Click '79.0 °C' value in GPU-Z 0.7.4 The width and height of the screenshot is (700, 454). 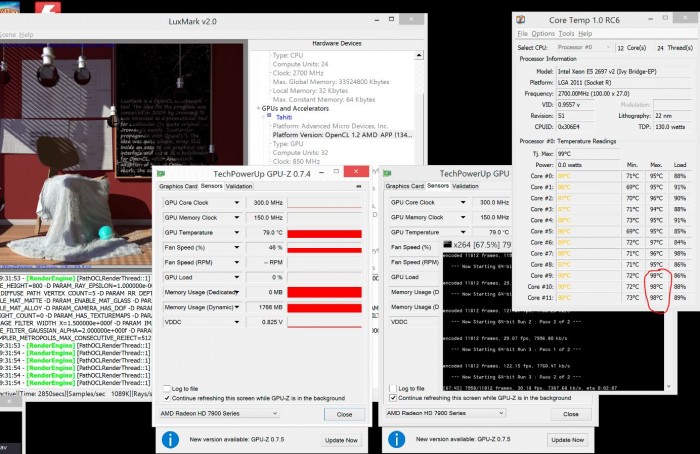coord(266,233)
